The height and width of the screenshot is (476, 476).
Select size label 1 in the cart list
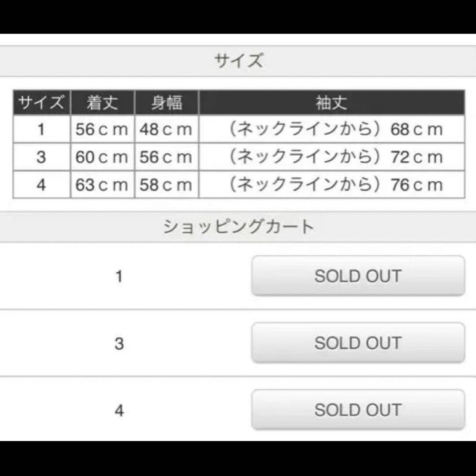pos(119,276)
